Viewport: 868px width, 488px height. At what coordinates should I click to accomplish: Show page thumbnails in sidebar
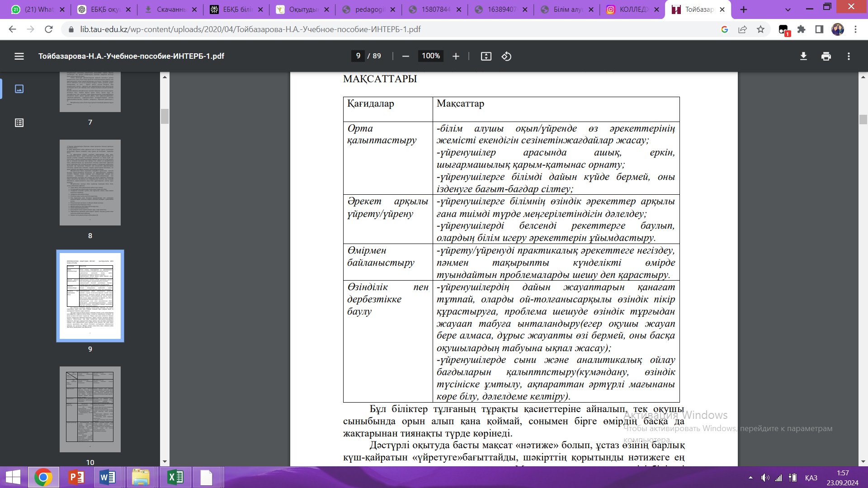pyautogui.click(x=19, y=89)
